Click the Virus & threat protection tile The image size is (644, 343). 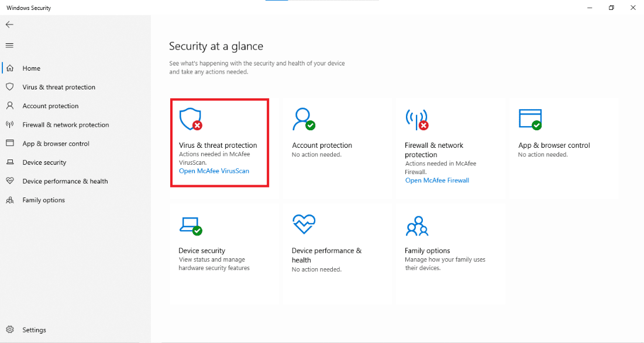click(x=219, y=142)
